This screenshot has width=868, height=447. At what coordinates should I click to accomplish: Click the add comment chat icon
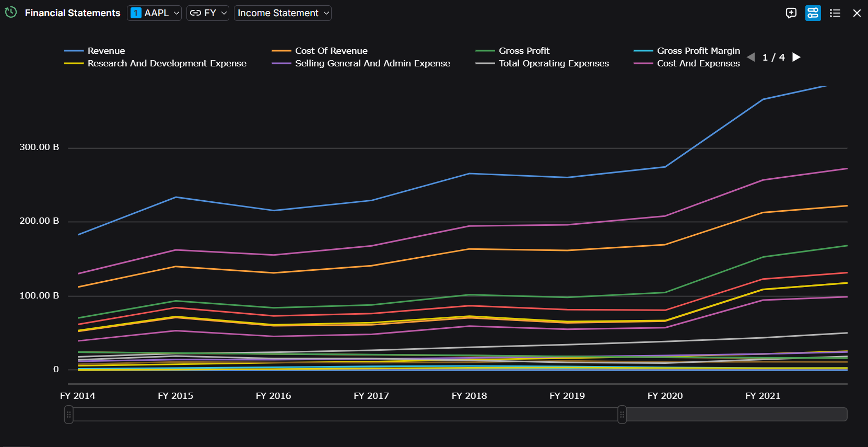pyautogui.click(x=791, y=13)
